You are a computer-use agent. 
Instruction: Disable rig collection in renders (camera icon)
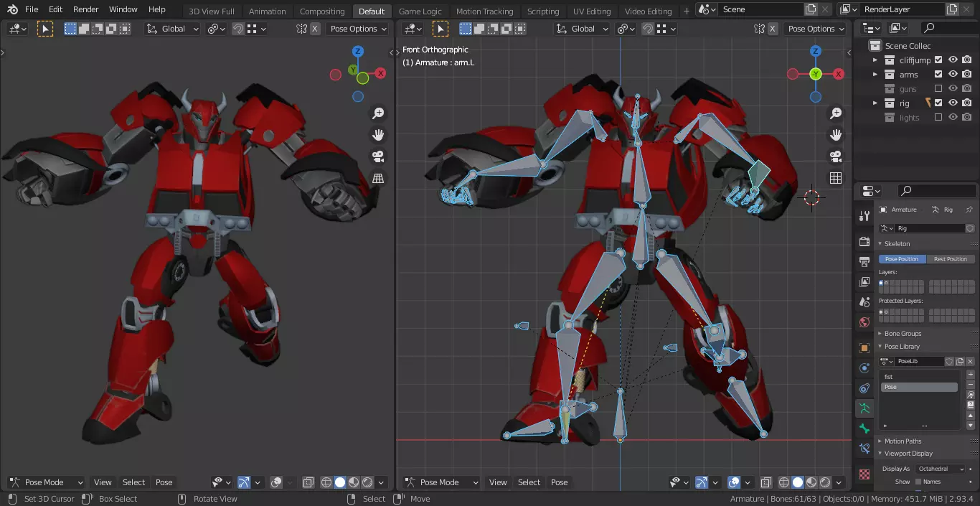coord(967,103)
